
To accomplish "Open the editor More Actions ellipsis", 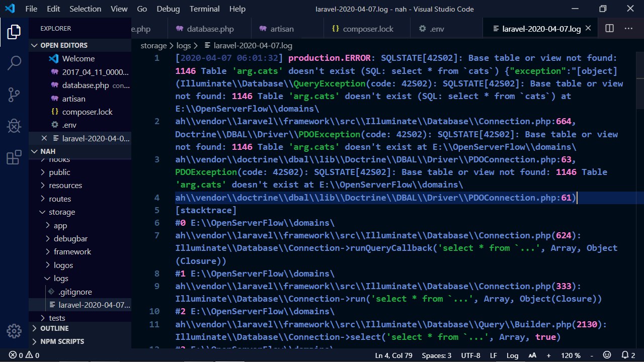I will pos(629,29).
